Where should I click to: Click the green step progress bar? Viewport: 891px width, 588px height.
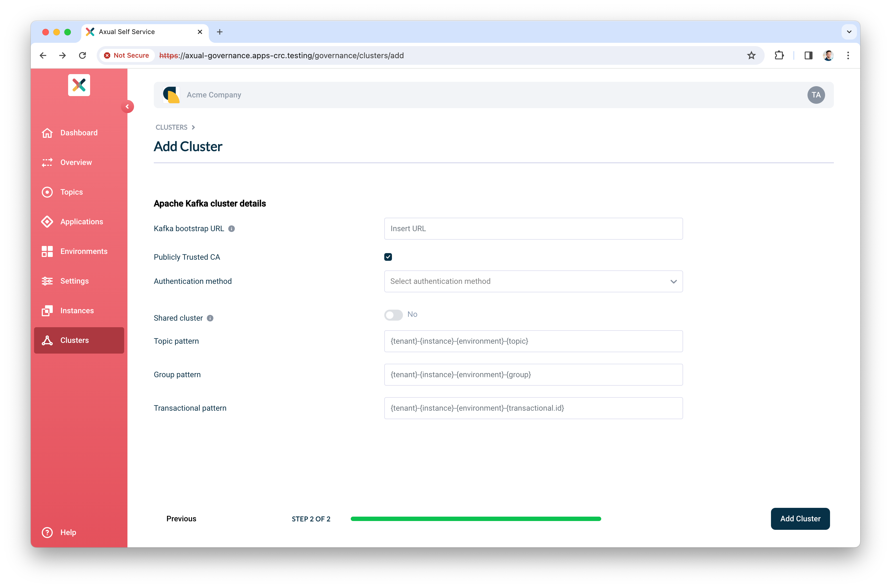[475, 519]
